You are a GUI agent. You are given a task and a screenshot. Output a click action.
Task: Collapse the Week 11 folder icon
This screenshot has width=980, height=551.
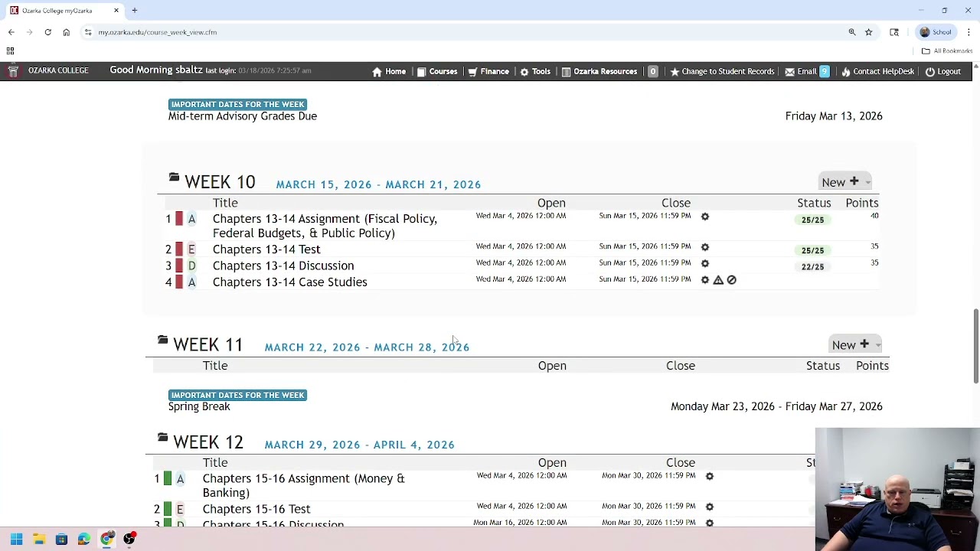pyautogui.click(x=162, y=340)
